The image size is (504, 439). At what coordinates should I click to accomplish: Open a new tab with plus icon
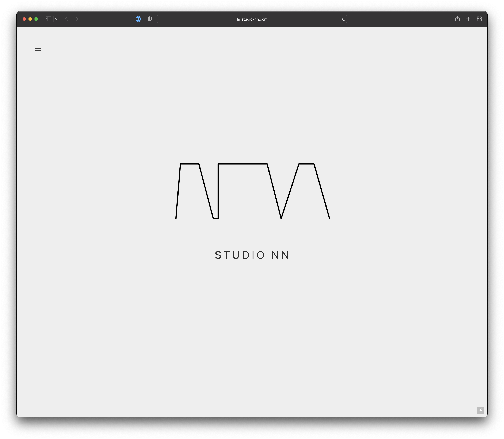(x=468, y=19)
